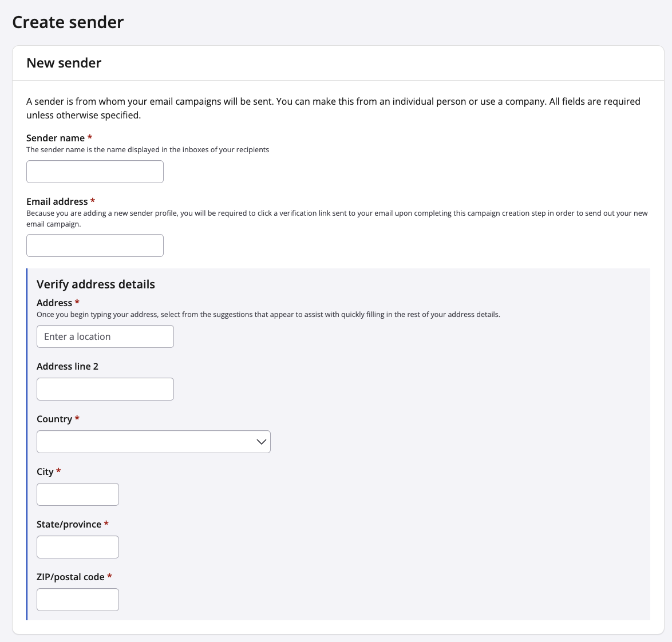The width and height of the screenshot is (672, 642).
Task: Click the Sender name input field
Action: tap(95, 172)
